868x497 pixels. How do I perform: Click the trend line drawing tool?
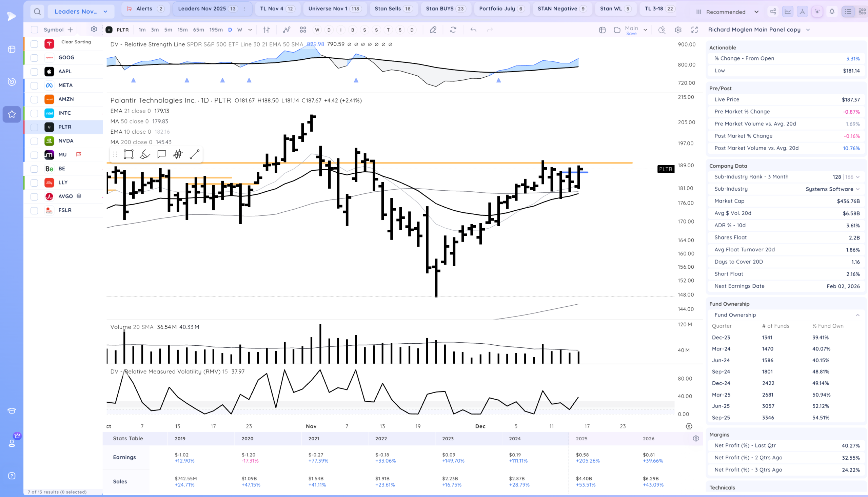(194, 154)
